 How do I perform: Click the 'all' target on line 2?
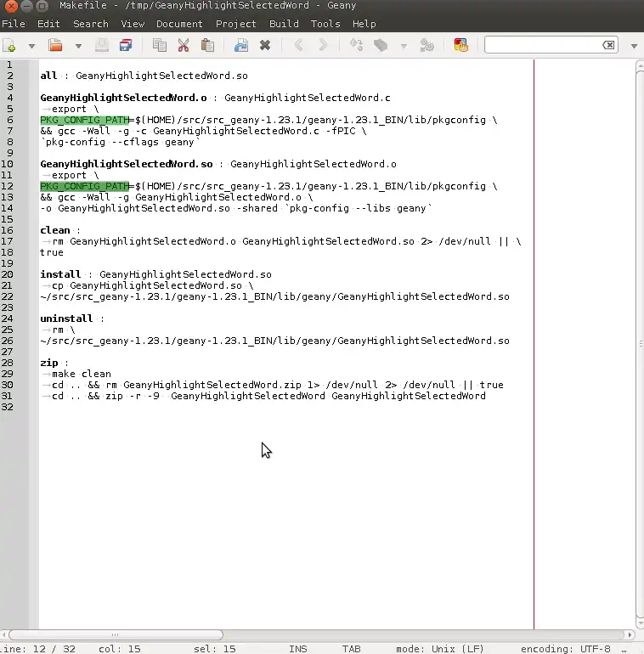[x=48, y=76]
